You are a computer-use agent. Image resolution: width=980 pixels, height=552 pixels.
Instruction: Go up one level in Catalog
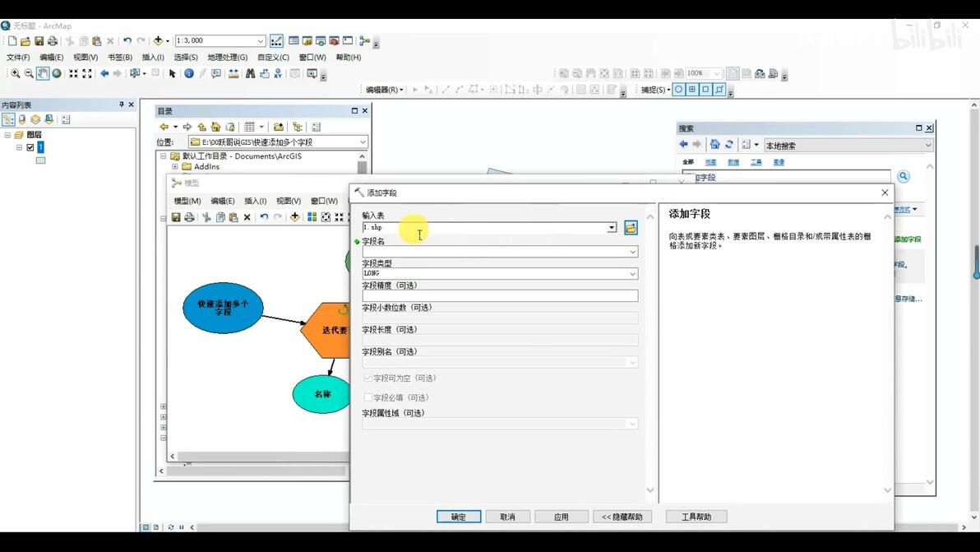pos(201,127)
